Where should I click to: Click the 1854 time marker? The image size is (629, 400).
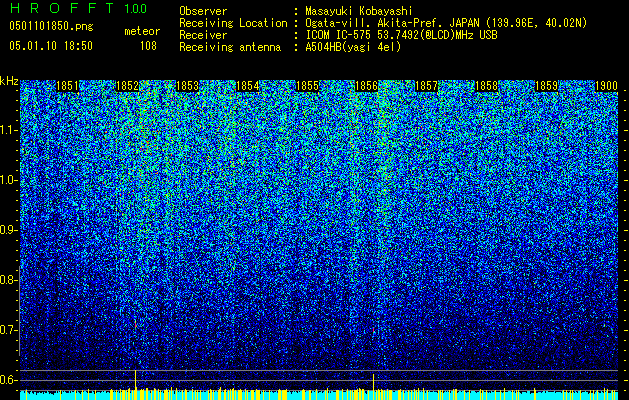tap(247, 86)
